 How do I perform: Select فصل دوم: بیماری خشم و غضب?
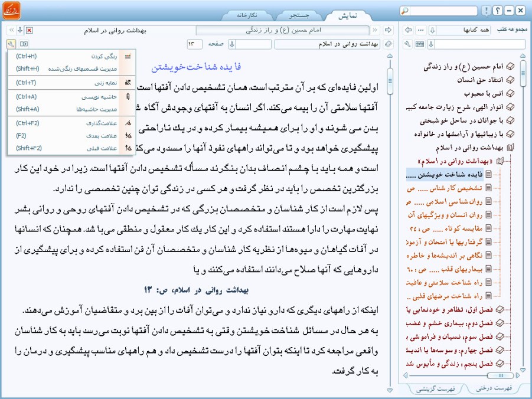(x=449, y=323)
